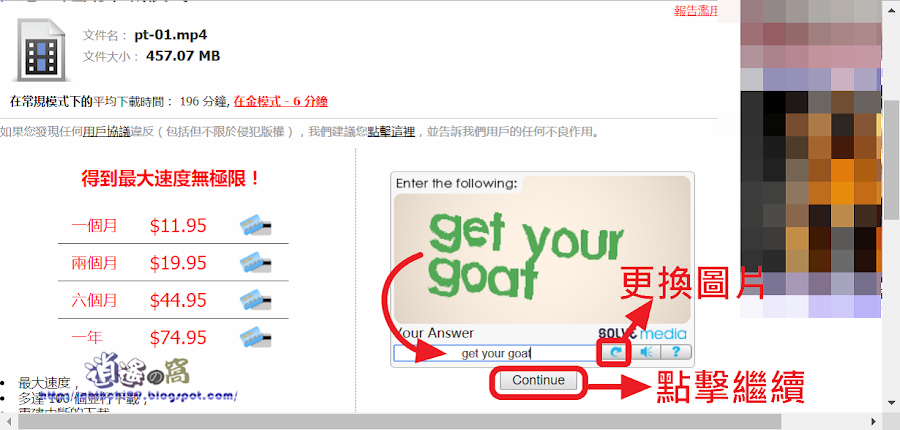Open the 用戶協議 link

click(106, 132)
